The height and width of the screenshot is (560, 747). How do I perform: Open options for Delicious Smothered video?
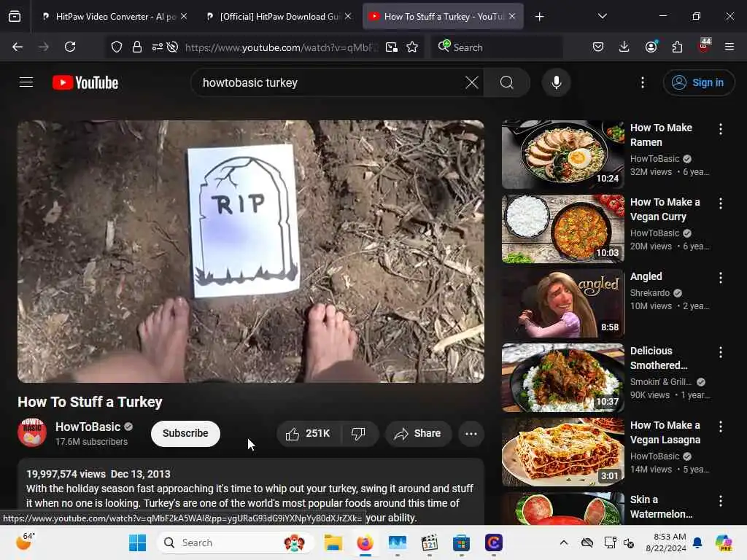pos(720,352)
